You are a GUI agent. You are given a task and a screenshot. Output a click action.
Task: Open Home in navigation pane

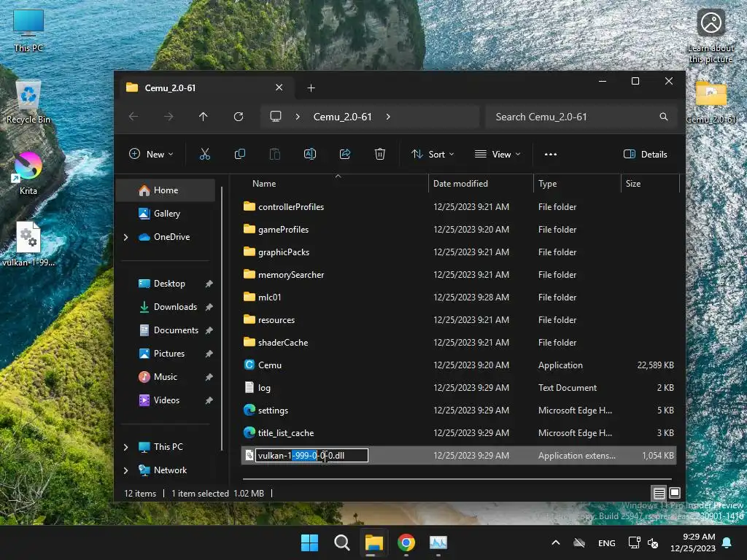point(166,190)
